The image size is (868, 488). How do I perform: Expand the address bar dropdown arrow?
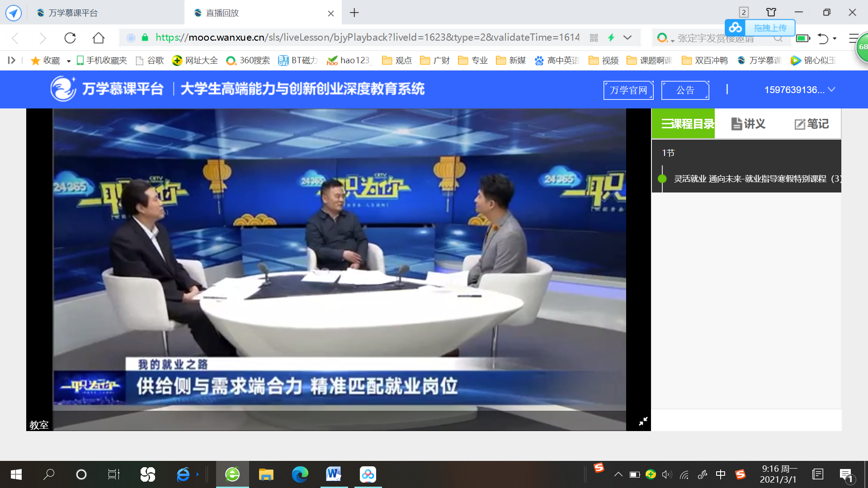click(627, 38)
